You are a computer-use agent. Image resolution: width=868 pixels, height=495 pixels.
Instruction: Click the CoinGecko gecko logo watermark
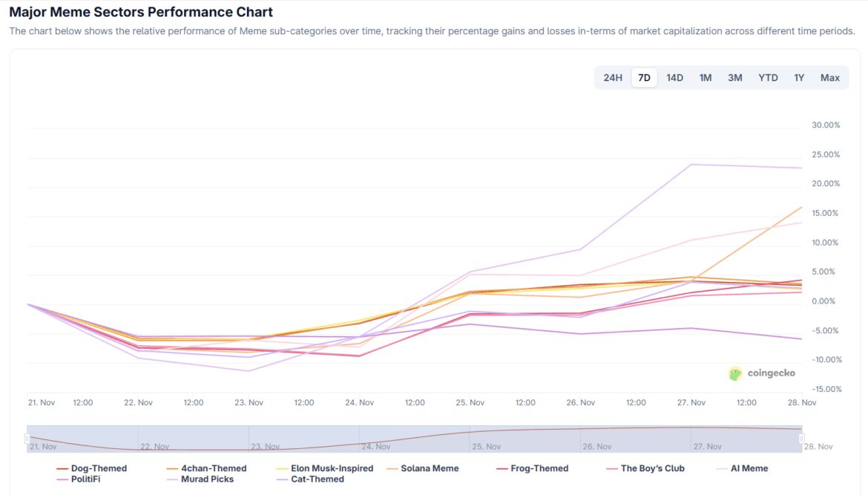point(735,373)
